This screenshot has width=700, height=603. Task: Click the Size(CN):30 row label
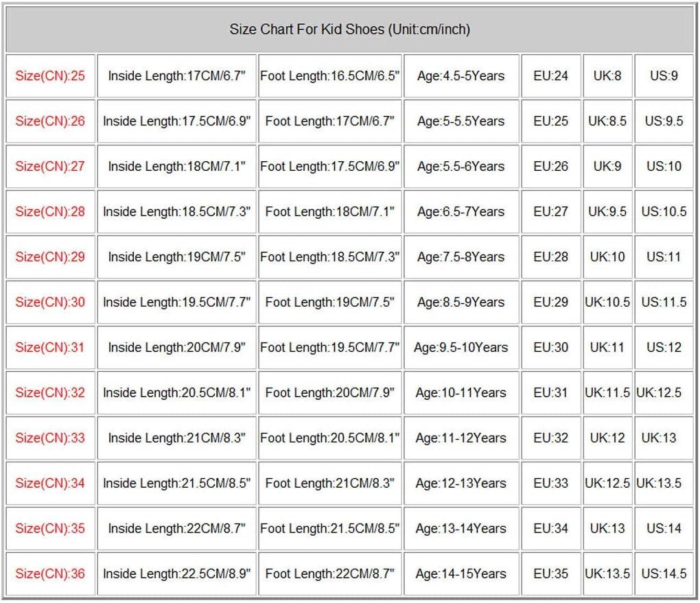(50, 302)
